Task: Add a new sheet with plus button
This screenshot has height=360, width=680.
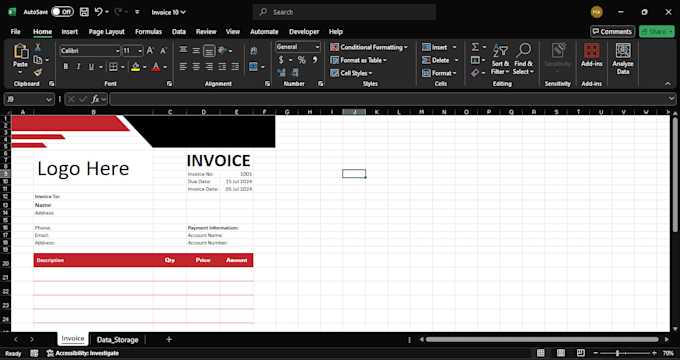Action: tap(169, 340)
